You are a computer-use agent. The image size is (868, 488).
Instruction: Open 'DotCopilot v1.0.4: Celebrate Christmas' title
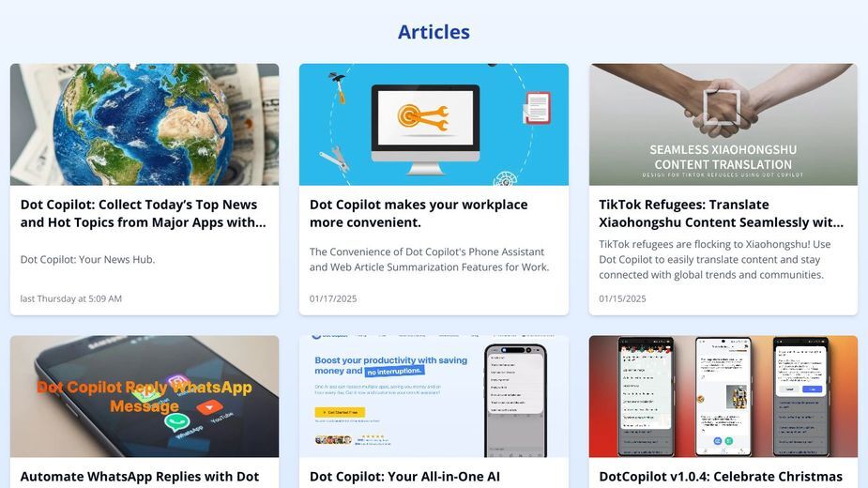pyautogui.click(x=721, y=477)
